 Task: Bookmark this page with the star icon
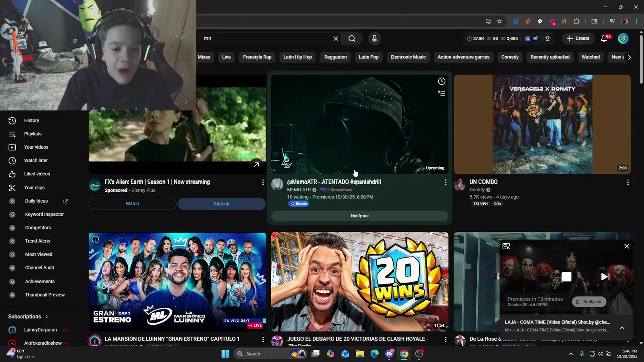point(499,21)
